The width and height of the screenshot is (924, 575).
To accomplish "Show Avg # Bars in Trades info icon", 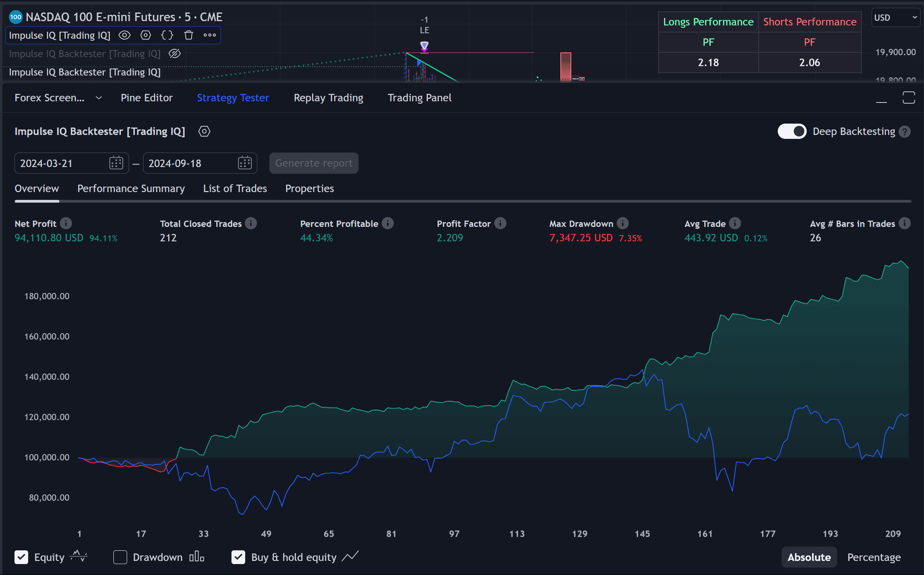I will [904, 223].
